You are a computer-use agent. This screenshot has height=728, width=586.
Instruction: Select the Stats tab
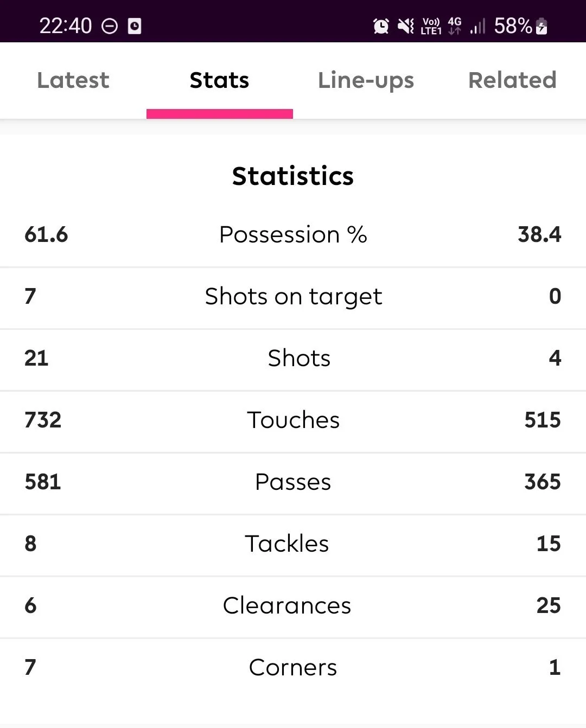point(219,80)
